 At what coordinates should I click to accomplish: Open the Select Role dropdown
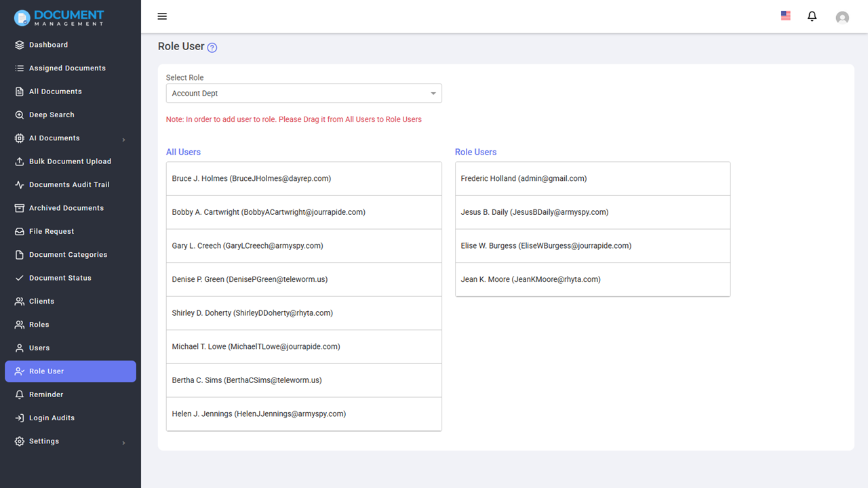[x=304, y=94]
